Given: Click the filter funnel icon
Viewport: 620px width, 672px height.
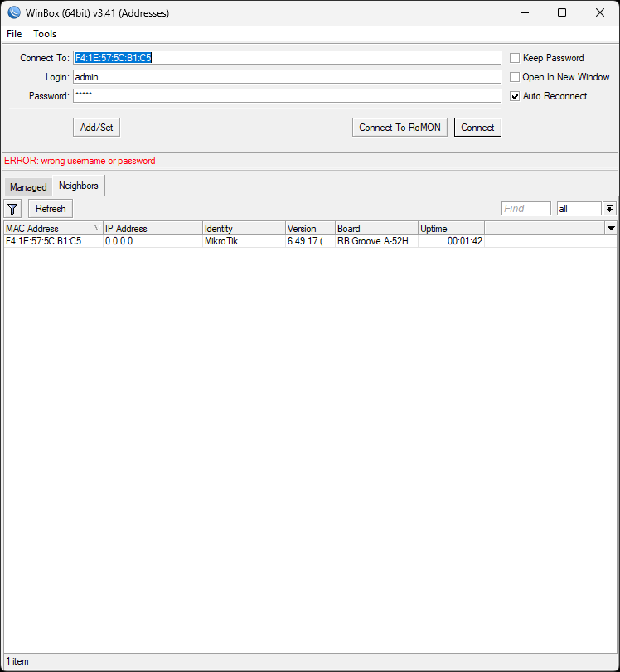Looking at the screenshot, I should coord(13,209).
